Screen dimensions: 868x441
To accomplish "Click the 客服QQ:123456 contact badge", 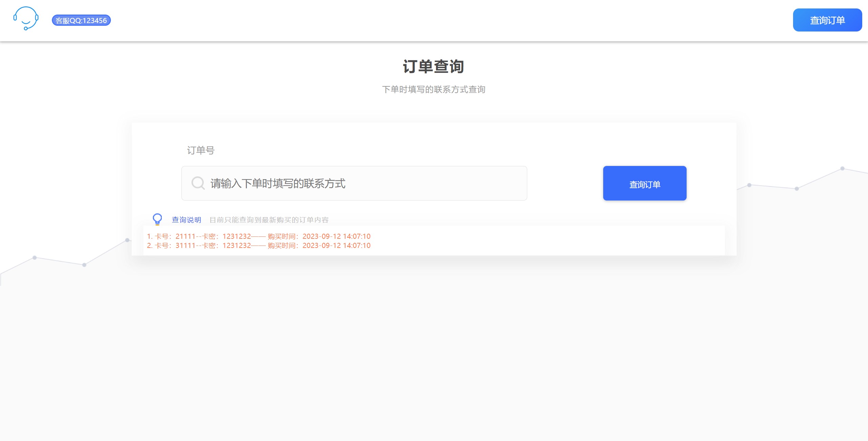I will click(81, 20).
